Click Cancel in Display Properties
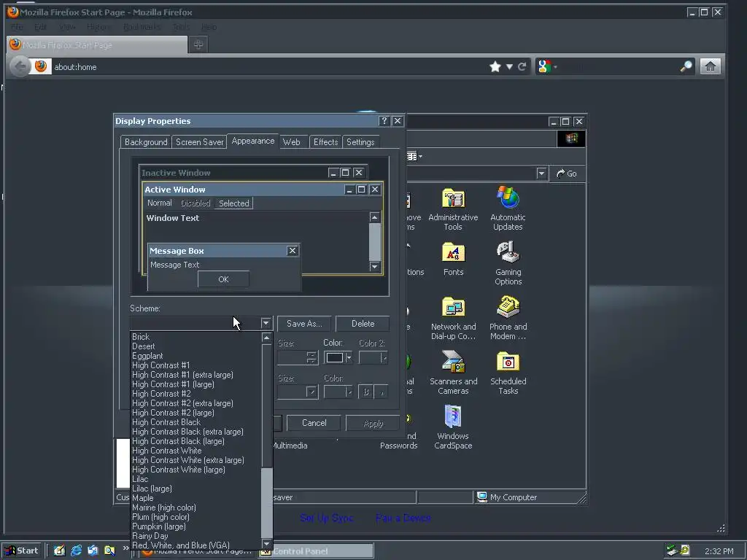This screenshot has width=747, height=560. pos(314,423)
